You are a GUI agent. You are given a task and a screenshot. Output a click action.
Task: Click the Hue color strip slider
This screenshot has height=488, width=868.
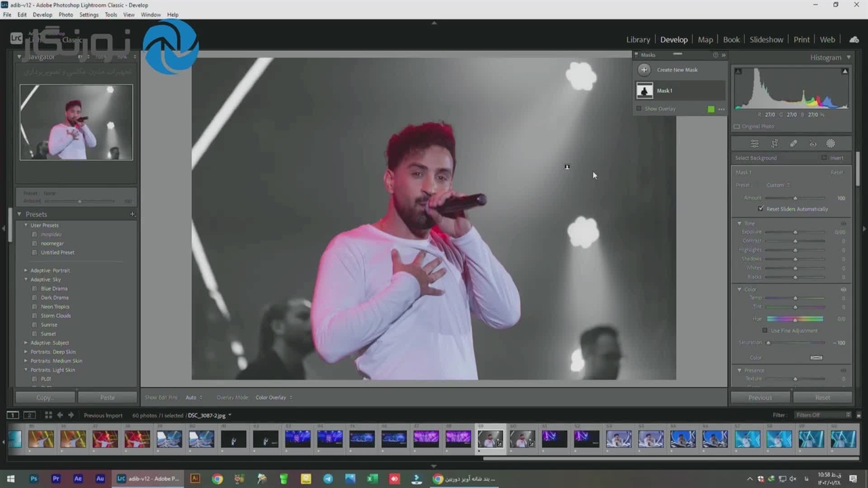795,319
